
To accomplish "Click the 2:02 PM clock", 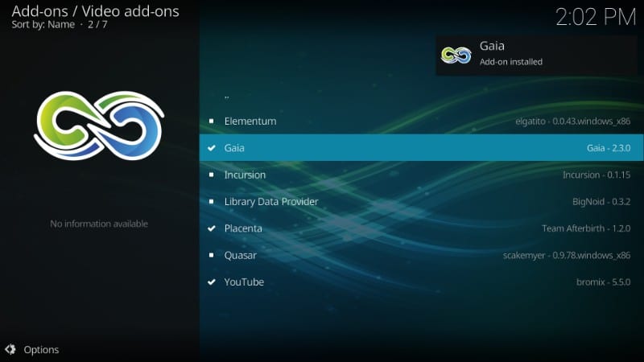I will pyautogui.click(x=596, y=17).
